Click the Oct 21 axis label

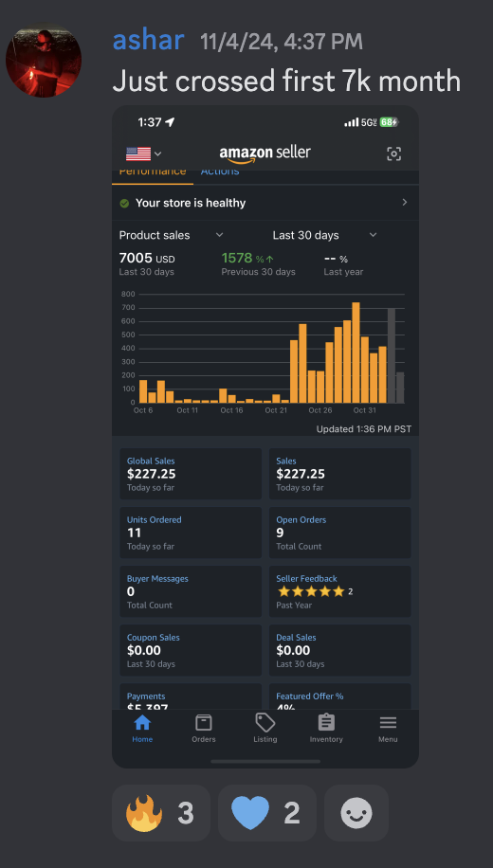click(276, 410)
